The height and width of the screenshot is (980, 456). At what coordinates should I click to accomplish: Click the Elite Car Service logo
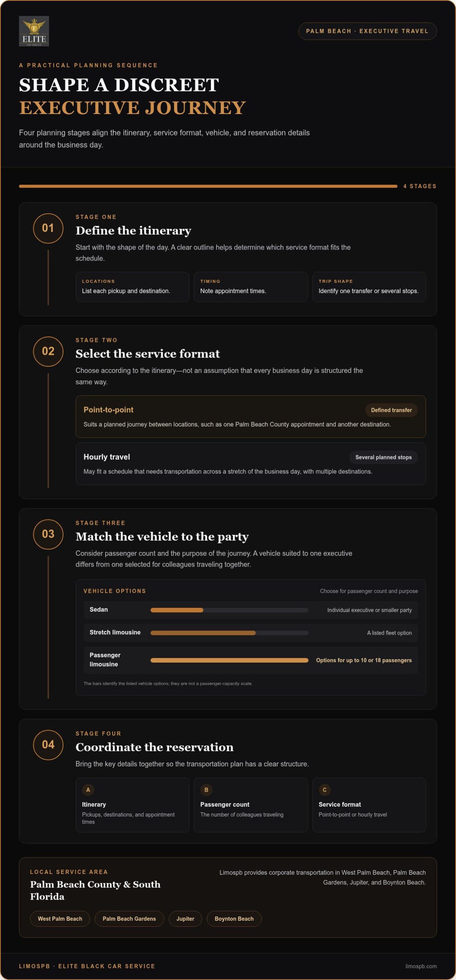click(34, 31)
